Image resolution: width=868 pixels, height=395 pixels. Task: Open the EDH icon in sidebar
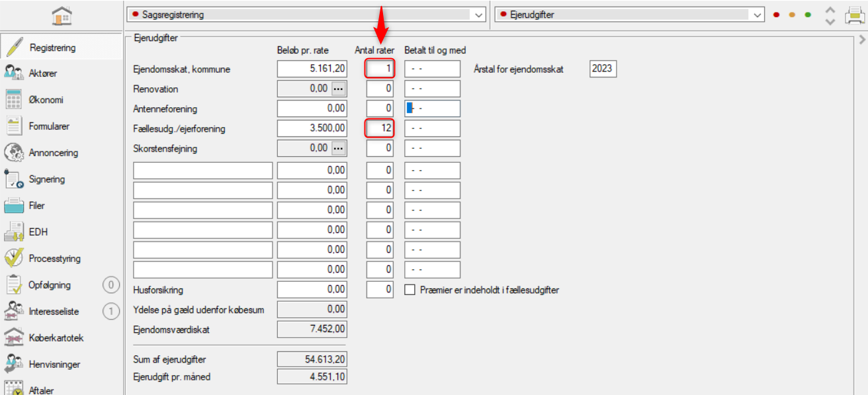point(14,232)
